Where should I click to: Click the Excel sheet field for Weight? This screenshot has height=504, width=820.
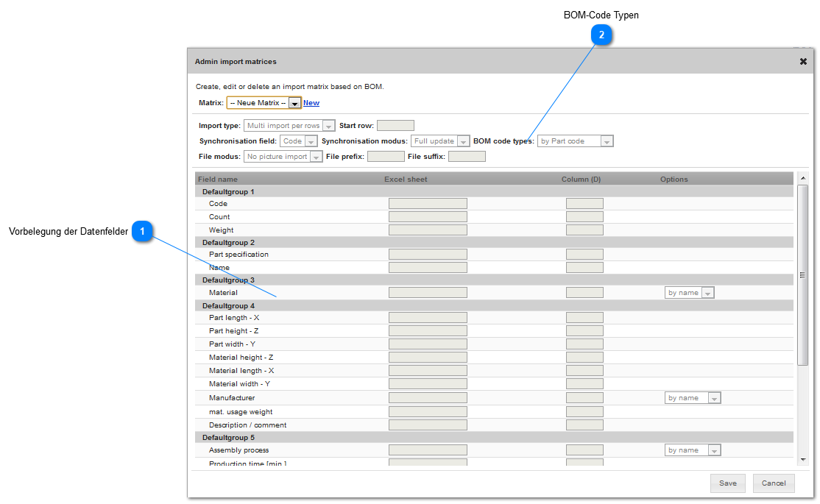(428, 230)
